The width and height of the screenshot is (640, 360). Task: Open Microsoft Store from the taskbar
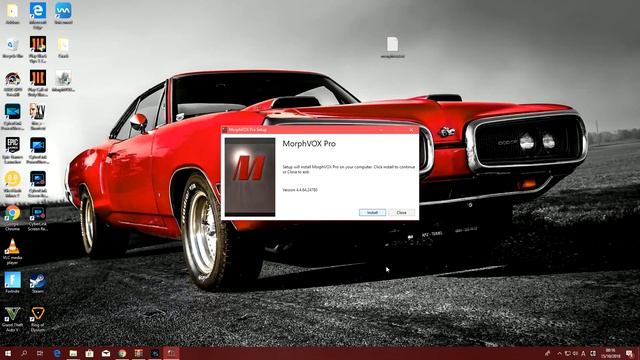(89, 353)
